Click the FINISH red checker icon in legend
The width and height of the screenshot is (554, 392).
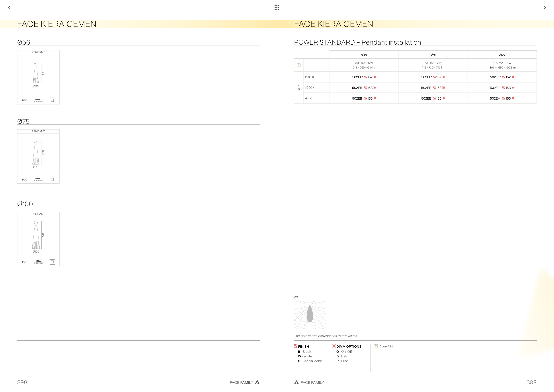point(296,346)
